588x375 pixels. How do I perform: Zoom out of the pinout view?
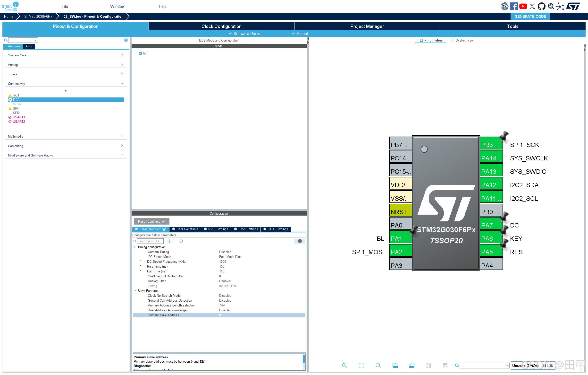(x=378, y=365)
